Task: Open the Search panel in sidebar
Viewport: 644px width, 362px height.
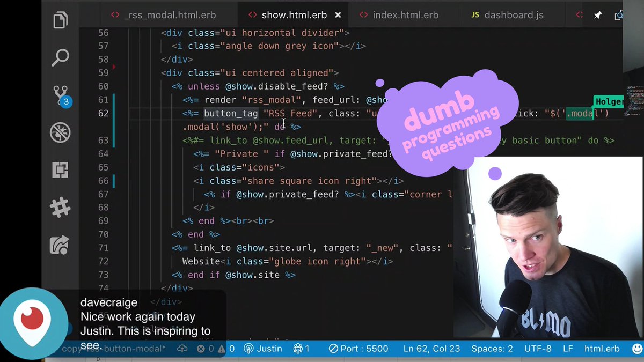Action: [x=60, y=57]
